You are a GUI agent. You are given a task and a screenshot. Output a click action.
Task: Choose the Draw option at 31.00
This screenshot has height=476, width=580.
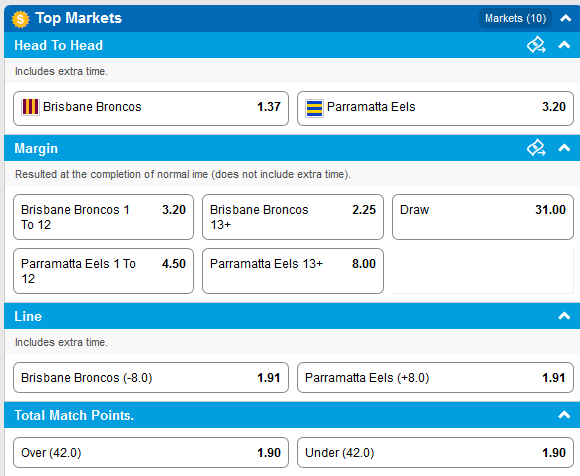tap(483, 217)
